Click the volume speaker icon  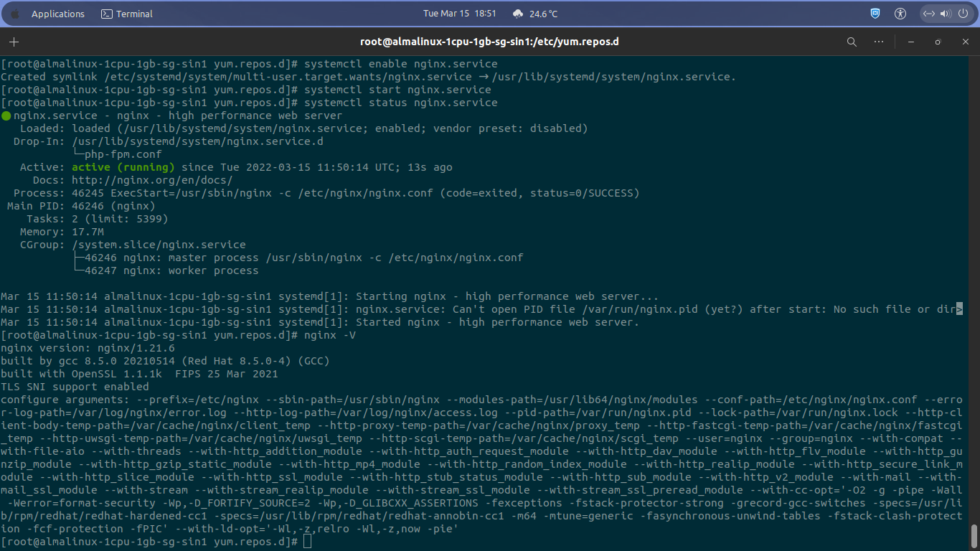point(945,14)
